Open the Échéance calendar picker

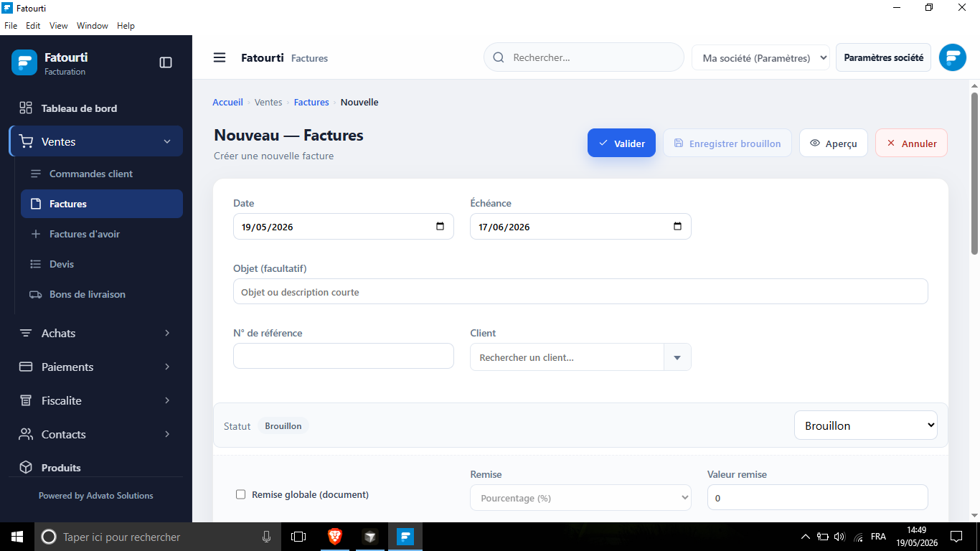(678, 227)
